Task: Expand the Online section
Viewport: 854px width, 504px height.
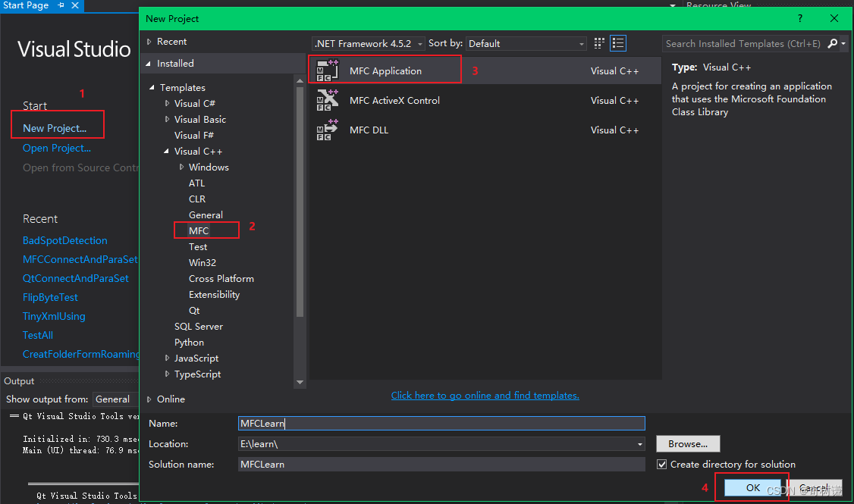Action: point(149,399)
